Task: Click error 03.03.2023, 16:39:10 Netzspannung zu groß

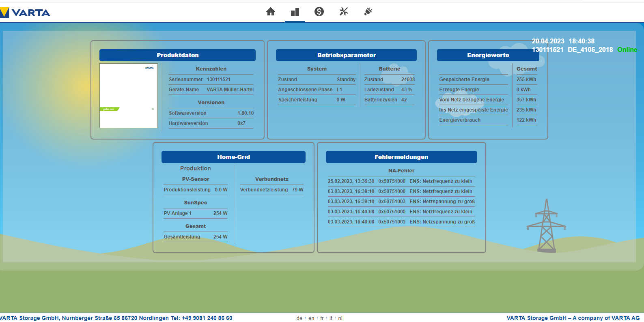Action: (x=401, y=202)
